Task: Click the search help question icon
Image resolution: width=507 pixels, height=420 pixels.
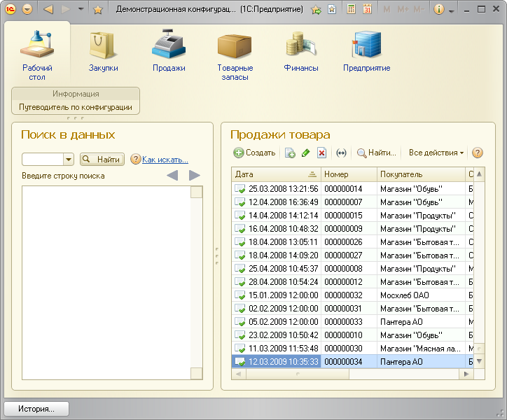Action: coord(135,159)
